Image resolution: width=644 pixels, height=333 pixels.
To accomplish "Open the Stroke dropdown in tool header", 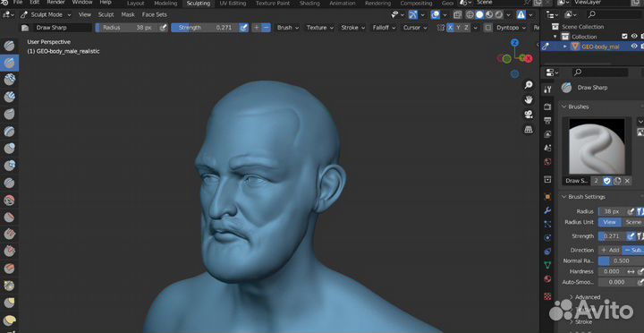I will tap(352, 28).
